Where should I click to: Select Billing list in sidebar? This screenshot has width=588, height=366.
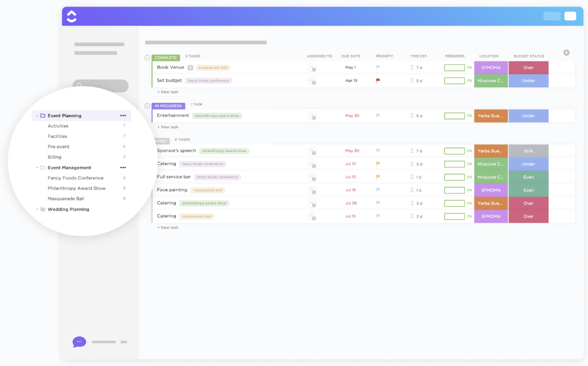coord(55,157)
